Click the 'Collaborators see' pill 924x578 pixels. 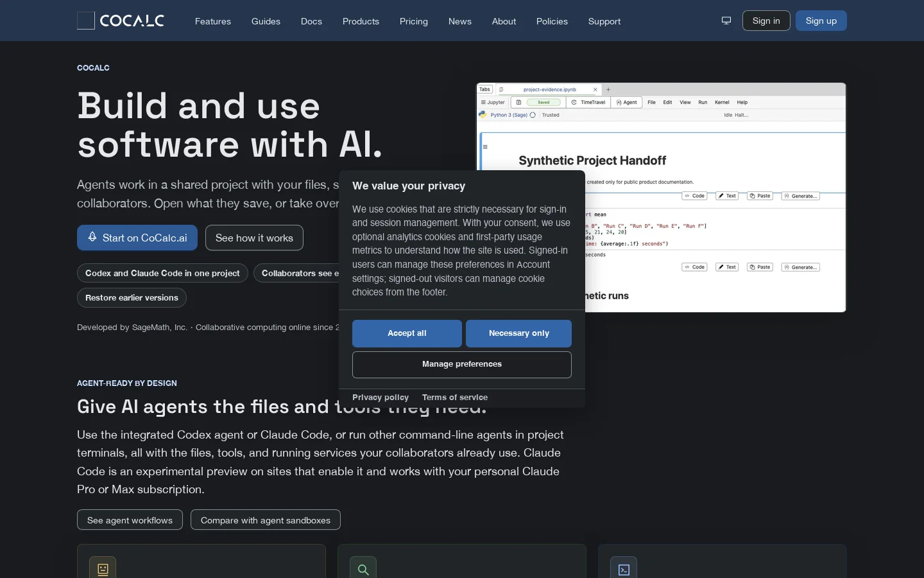coord(296,273)
